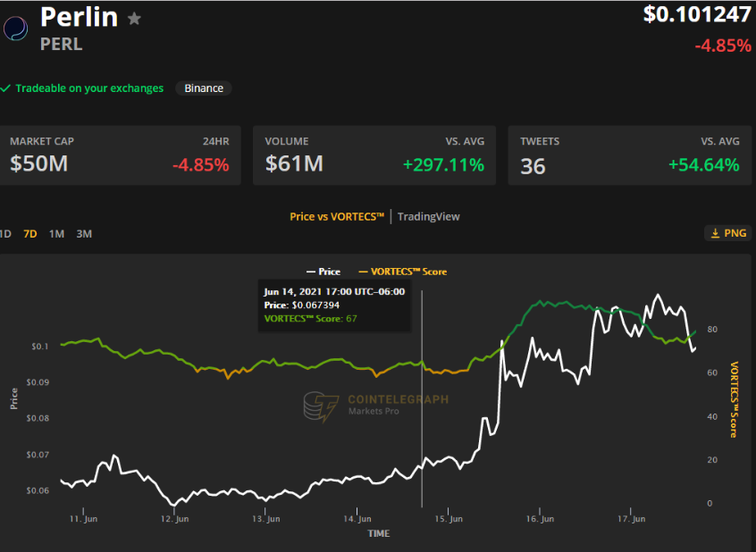Toggle the Price series in legend

323,272
